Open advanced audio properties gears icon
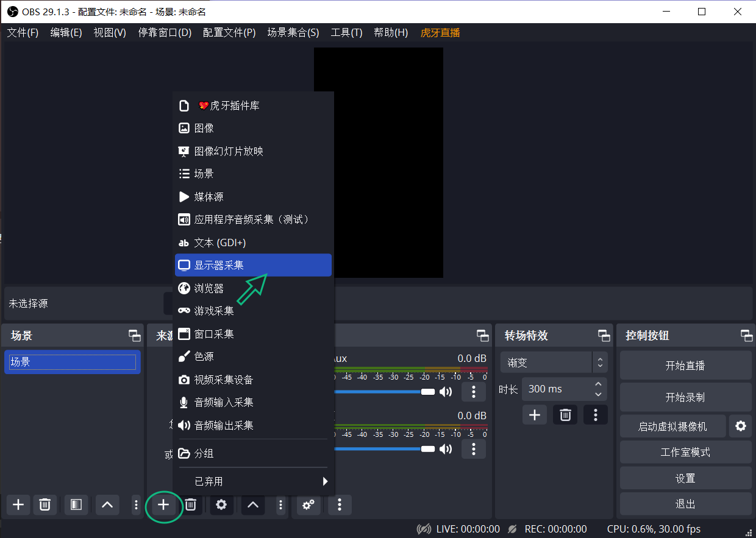 point(308,504)
